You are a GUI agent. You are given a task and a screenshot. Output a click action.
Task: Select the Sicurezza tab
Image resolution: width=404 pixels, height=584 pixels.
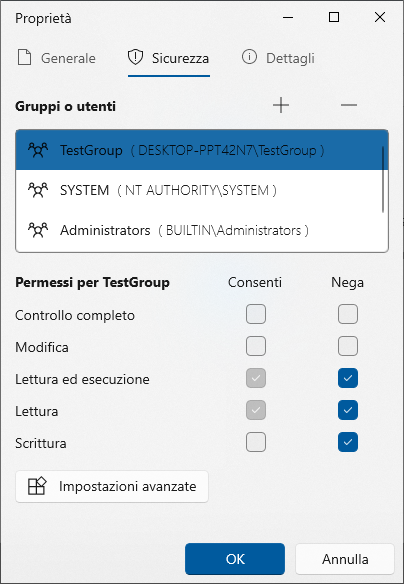pyautogui.click(x=169, y=58)
